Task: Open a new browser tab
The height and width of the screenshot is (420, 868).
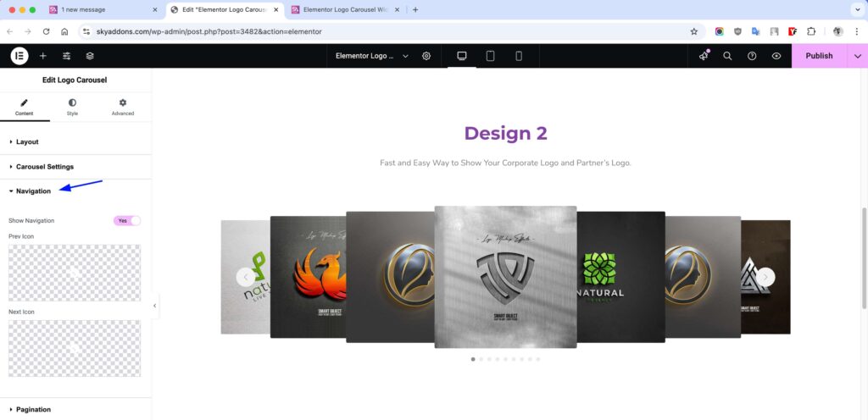Action: click(x=415, y=9)
